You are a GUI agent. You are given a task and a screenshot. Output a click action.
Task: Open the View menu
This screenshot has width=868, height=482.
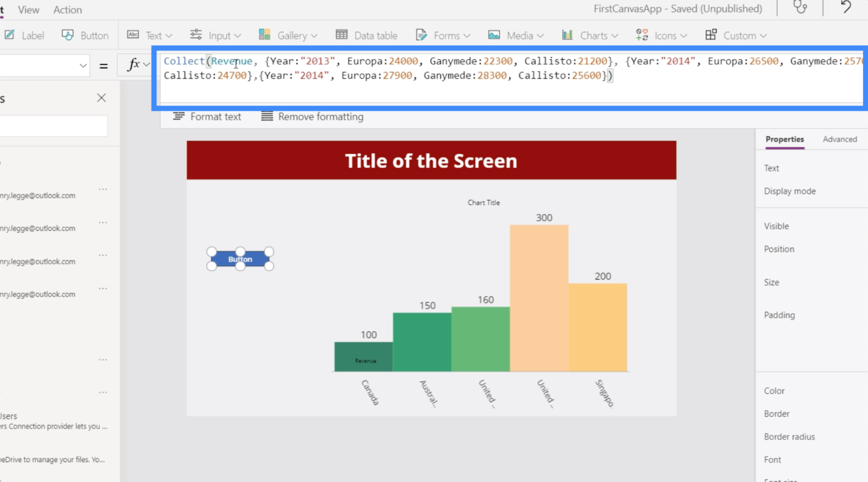[28, 10]
